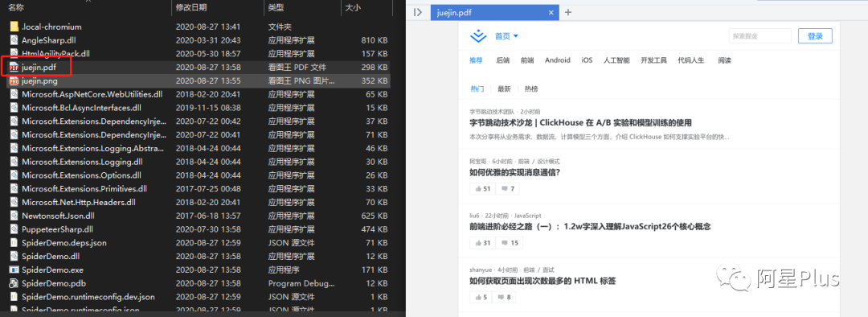
Task: Select the 开发工具 category tab
Action: point(653,60)
